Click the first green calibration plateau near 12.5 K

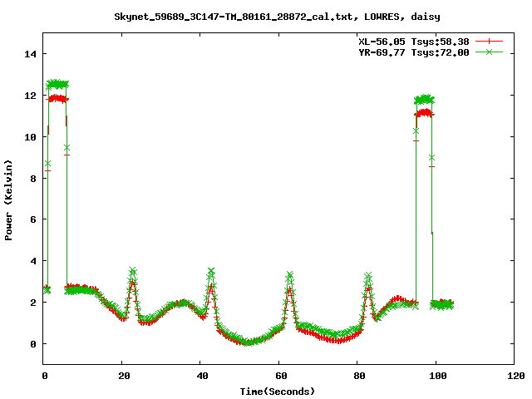pyautogui.click(x=57, y=84)
